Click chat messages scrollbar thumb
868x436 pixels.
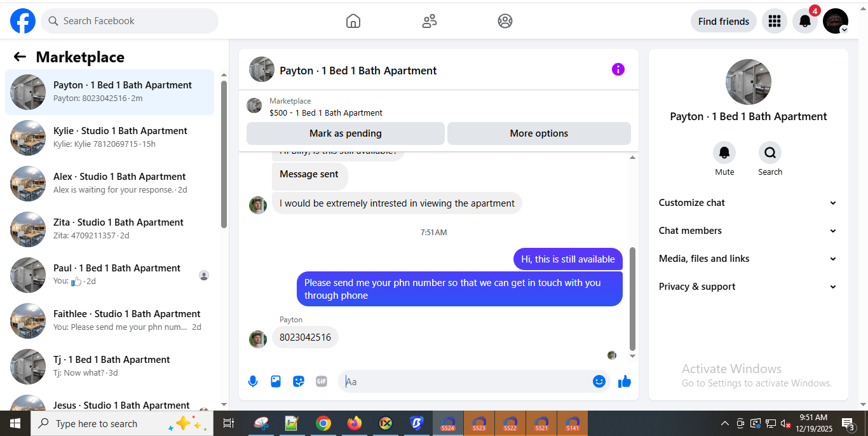click(x=632, y=299)
